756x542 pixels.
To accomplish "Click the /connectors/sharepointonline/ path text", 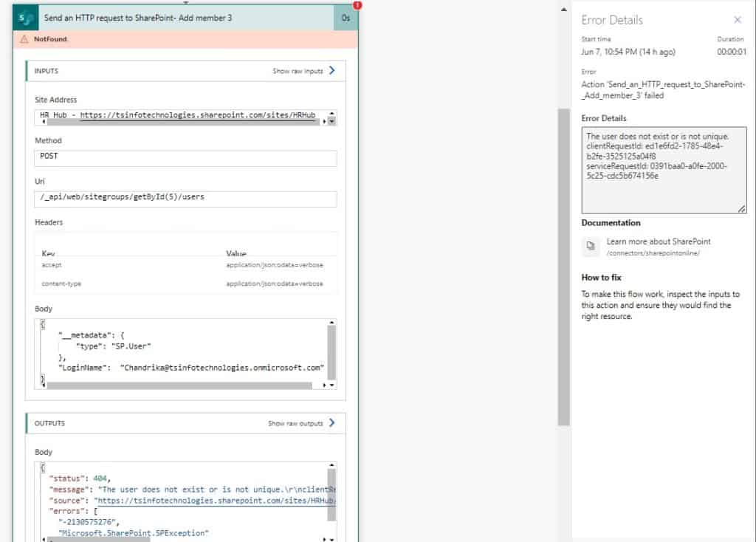I will coord(653,253).
